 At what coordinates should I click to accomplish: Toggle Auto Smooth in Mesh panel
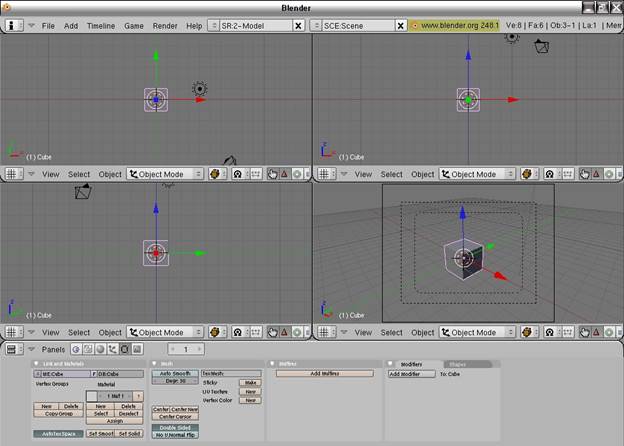(x=175, y=373)
